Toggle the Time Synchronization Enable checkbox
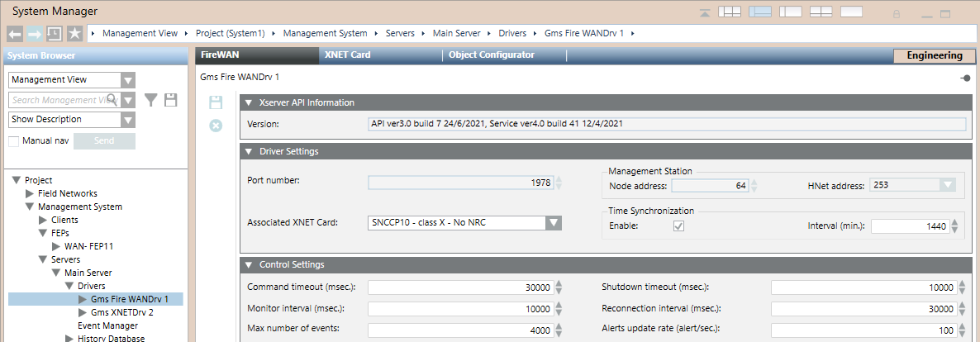The image size is (980, 342). pyautogui.click(x=678, y=226)
